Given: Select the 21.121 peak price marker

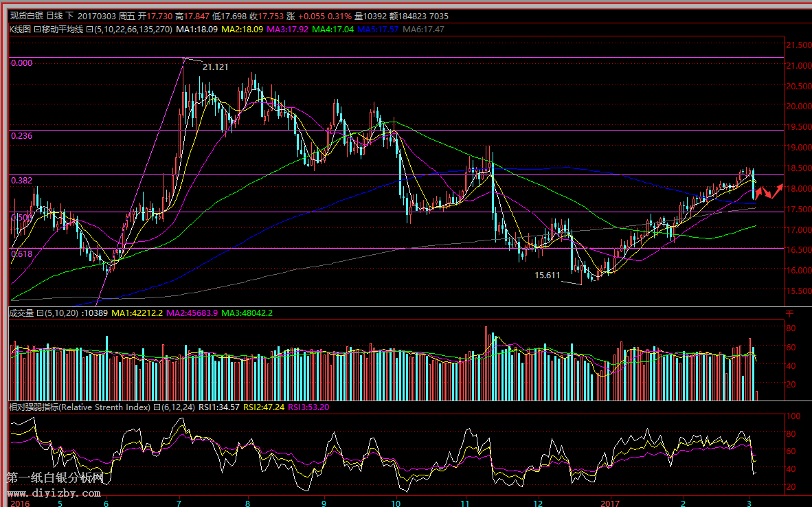Looking at the screenshot, I should tap(215, 67).
